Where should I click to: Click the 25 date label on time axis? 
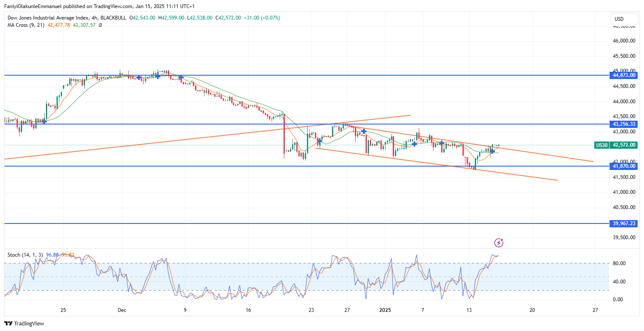(x=63, y=310)
